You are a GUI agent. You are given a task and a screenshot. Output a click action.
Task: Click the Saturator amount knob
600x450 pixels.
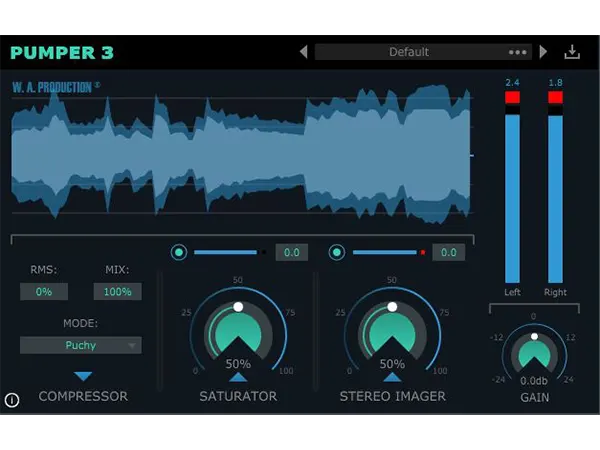[x=238, y=335]
